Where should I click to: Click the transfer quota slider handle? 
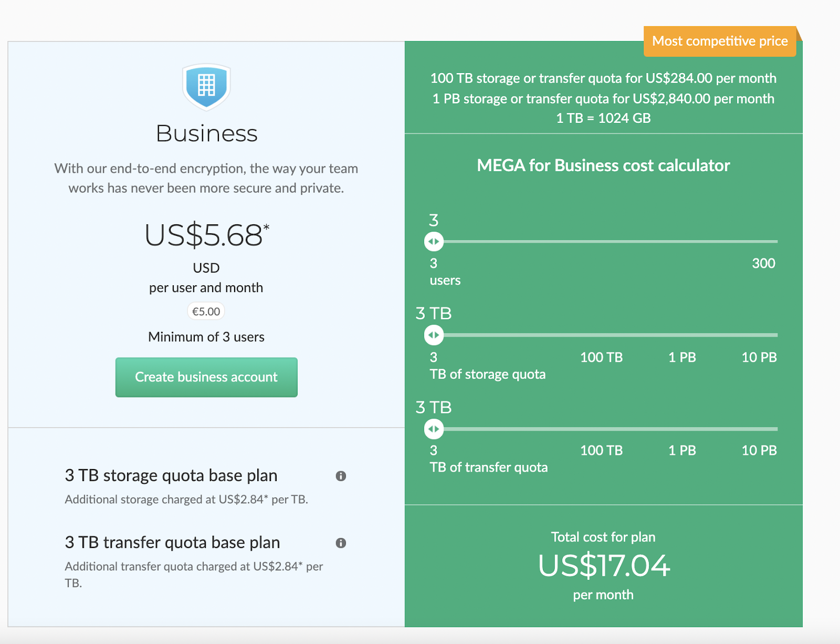click(434, 429)
